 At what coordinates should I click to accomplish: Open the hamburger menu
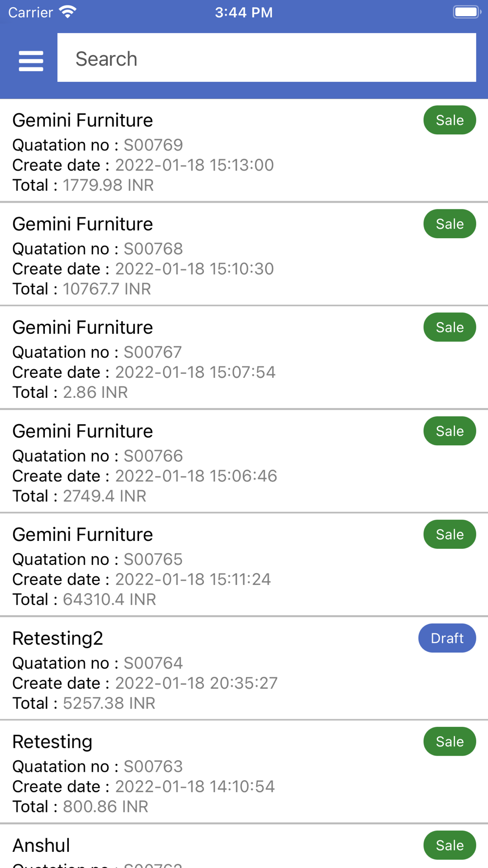point(31,61)
